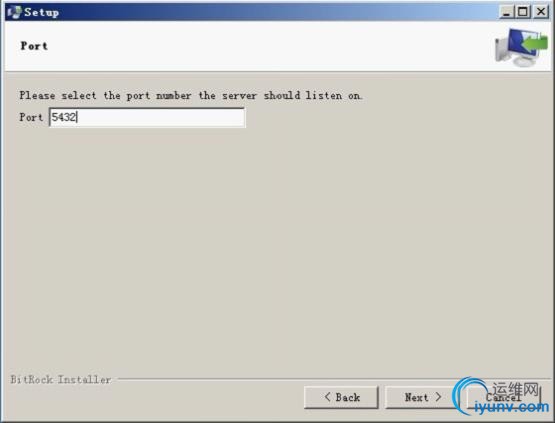Focus the Port number input field
Viewport: 555px width, 423px height.
[x=147, y=117]
